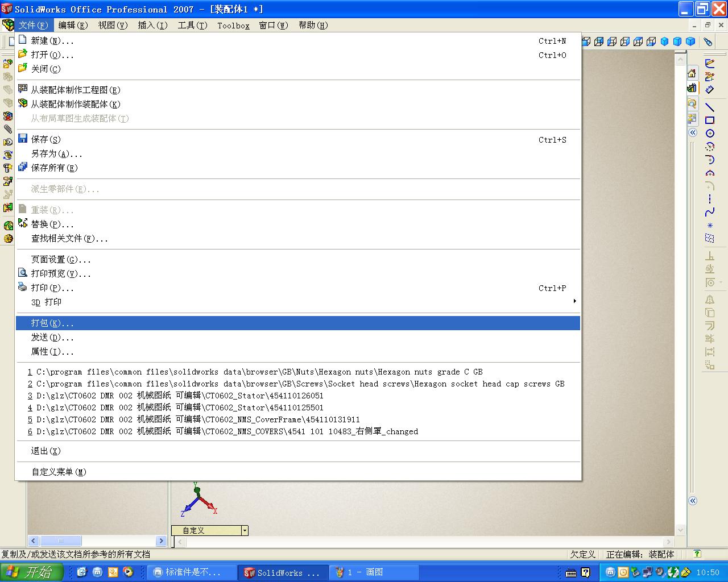Click the Exploded View icon
The width and height of the screenshot is (728, 582).
[8, 181]
